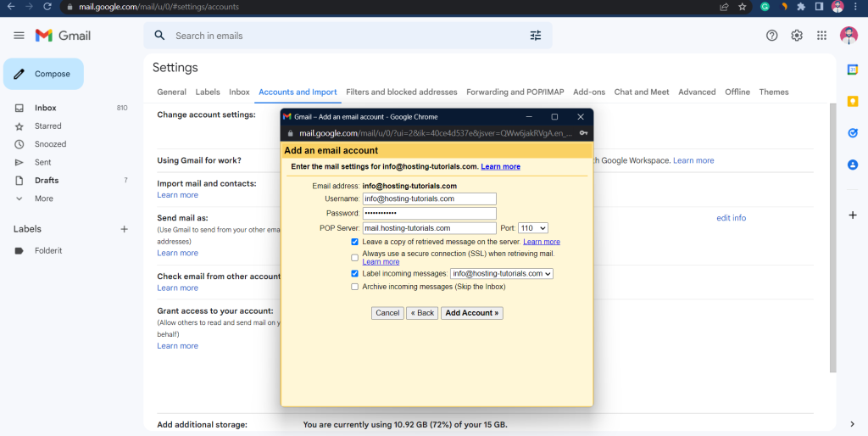Open Google Keep side panel icon
The width and height of the screenshot is (868, 436).
click(853, 102)
